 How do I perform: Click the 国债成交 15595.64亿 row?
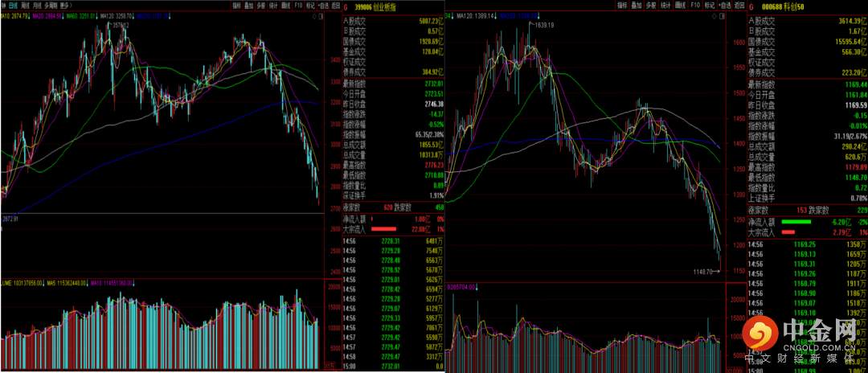pyautogui.click(x=808, y=41)
